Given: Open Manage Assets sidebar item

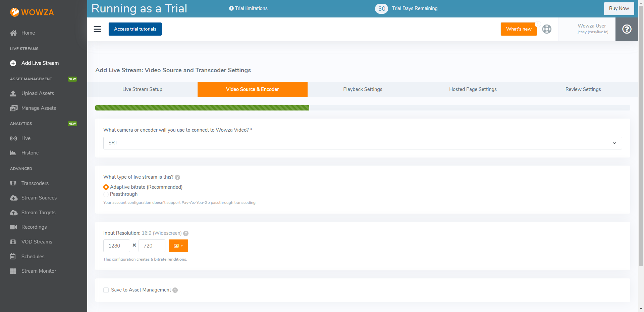Looking at the screenshot, I should coord(39,108).
